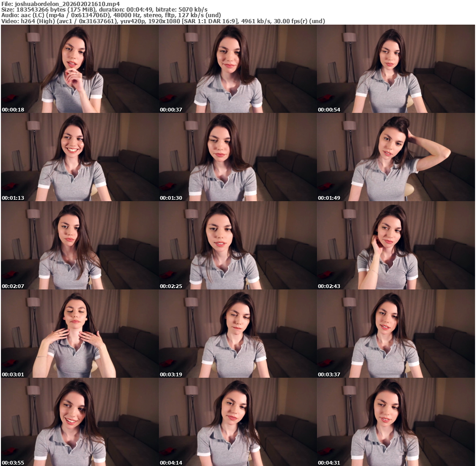Click the Size line showing 175 MiB

(x=104, y=9)
